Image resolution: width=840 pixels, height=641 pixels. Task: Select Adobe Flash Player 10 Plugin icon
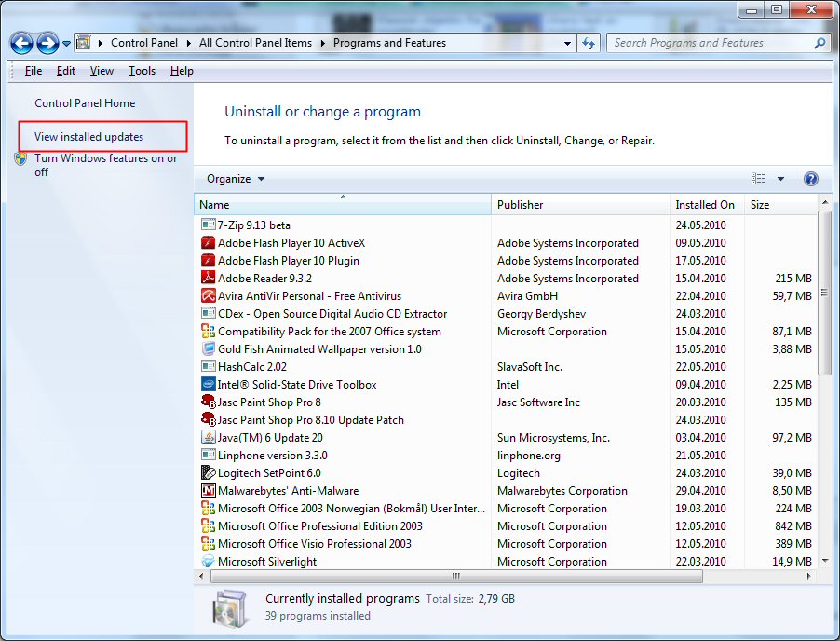[x=208, y=261]
